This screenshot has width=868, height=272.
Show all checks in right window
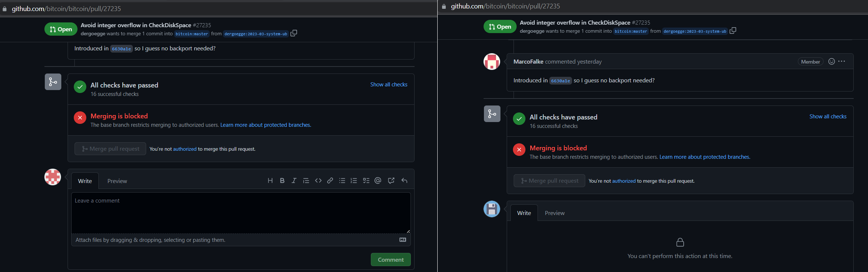coord(828,116)
